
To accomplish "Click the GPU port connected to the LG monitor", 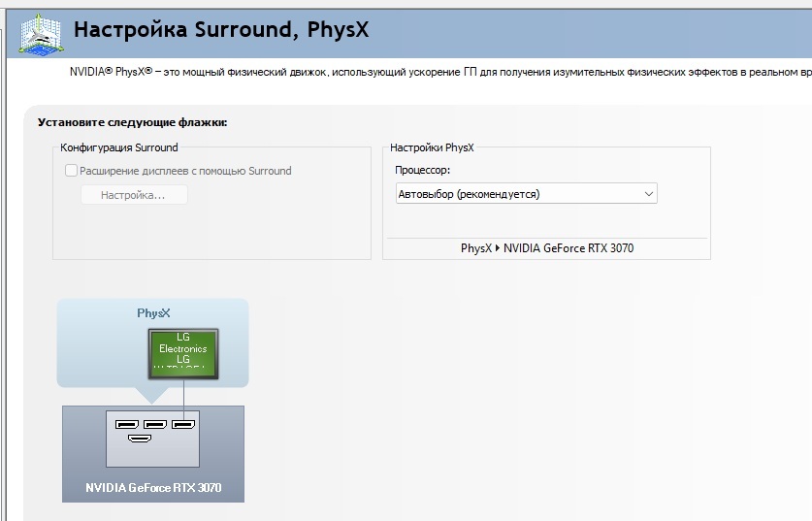I will click(x=183, y=425).
